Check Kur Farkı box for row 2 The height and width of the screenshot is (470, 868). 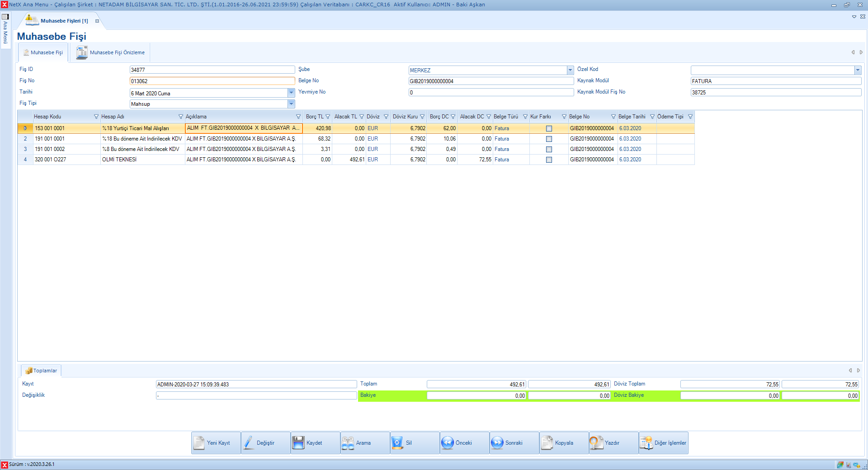[549, 139]
